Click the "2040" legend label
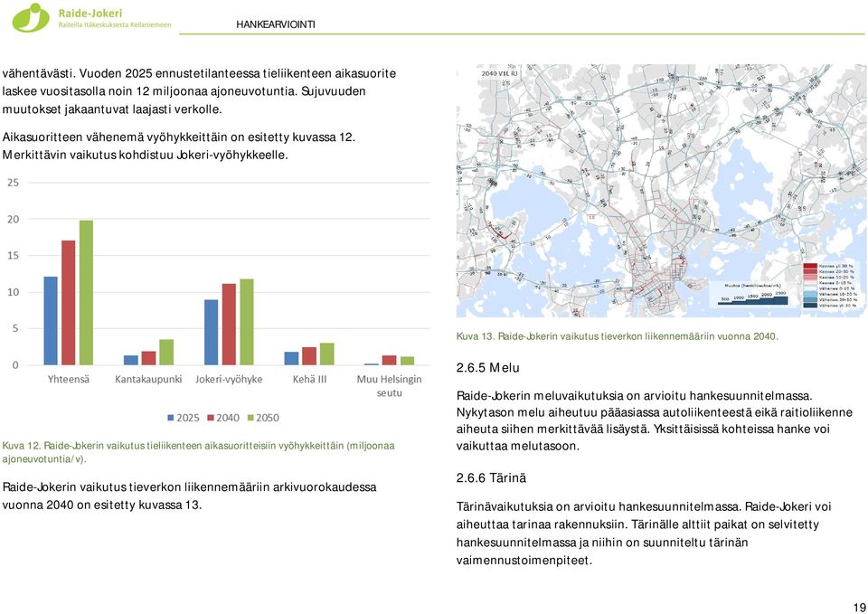This screenshot has width=868, height=614. (228, 418)
